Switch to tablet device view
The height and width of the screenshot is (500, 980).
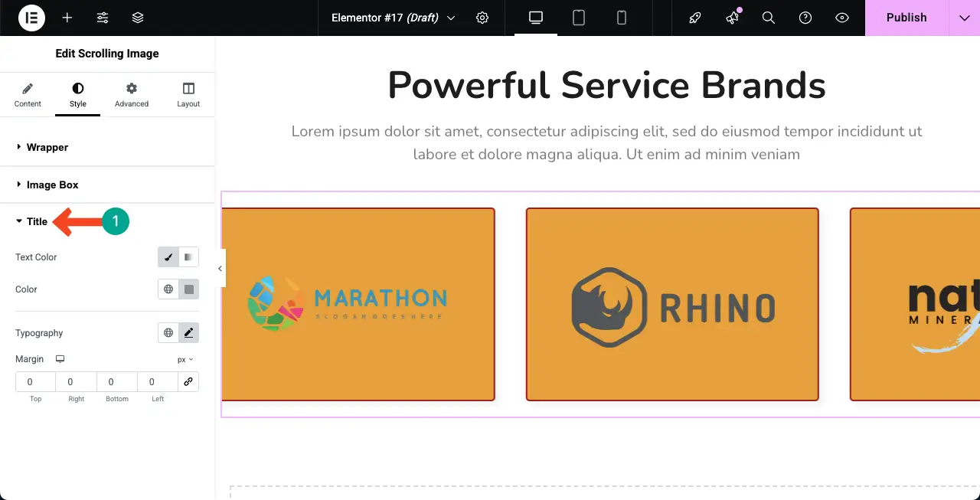point(579,18)
